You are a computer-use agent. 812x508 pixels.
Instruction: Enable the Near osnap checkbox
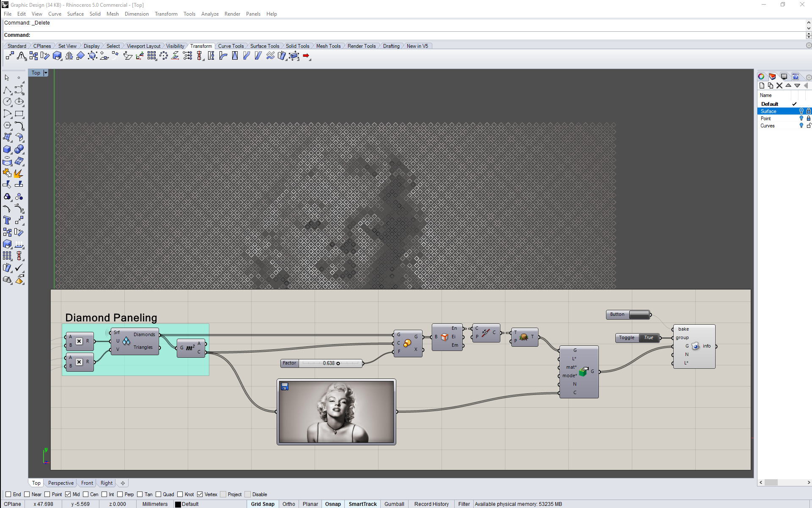pyautogui.click(x=27, y=494)
